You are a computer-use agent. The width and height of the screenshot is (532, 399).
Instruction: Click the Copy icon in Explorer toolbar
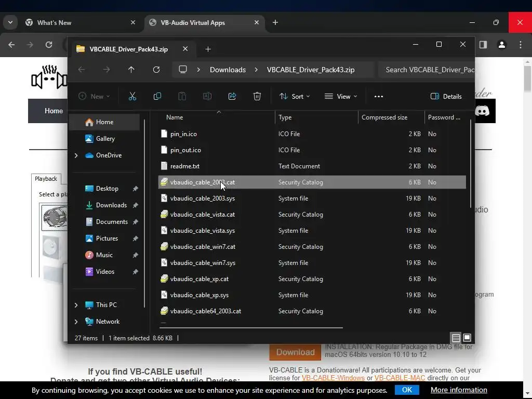(157, 96)
